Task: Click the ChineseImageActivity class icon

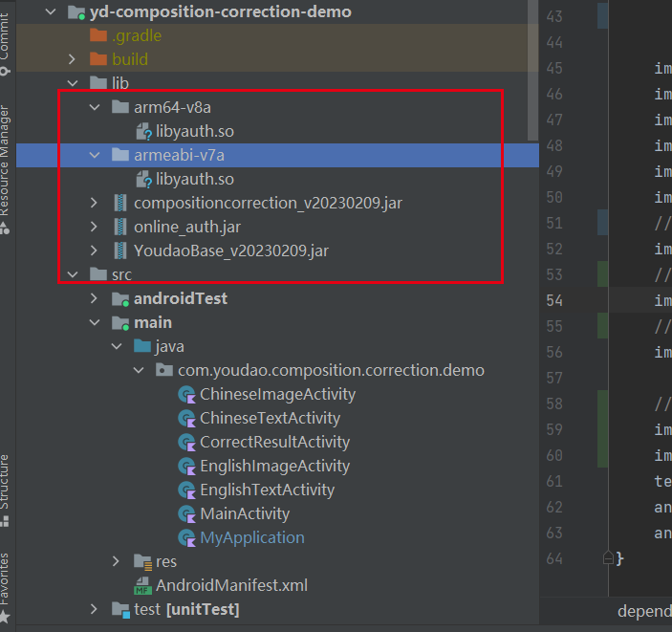Action: [186, 394]
